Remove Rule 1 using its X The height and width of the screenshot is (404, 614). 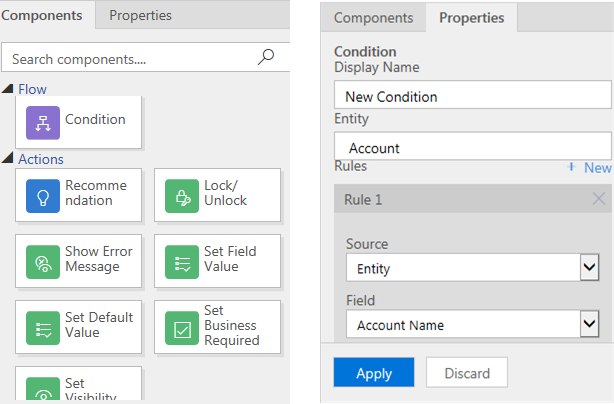pos(599,199)
